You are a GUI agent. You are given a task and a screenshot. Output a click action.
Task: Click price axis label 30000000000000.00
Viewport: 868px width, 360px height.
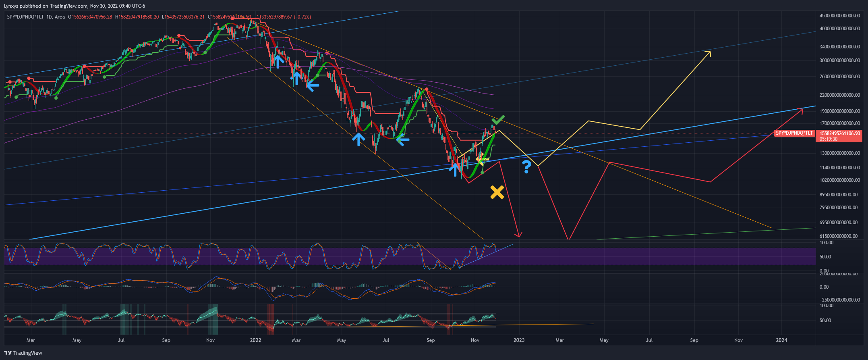point(840,60)
